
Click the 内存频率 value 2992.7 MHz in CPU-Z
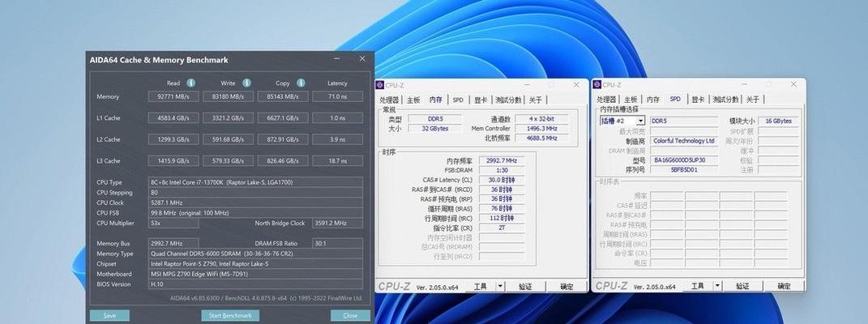pos(502,160)
